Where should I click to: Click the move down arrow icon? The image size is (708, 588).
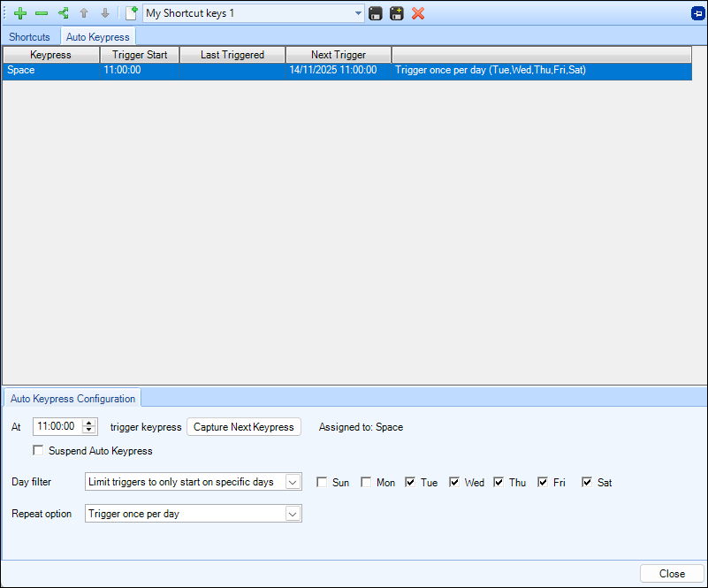104,13
